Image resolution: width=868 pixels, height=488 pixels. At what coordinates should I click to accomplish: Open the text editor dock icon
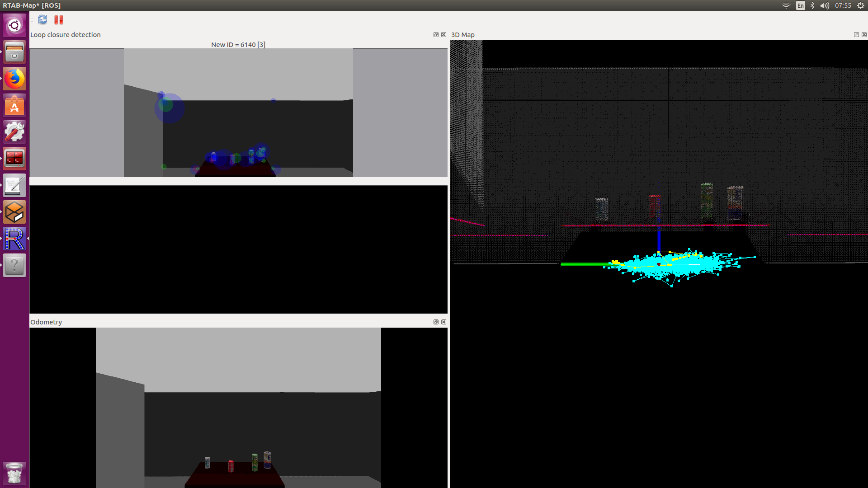(14, 185)
